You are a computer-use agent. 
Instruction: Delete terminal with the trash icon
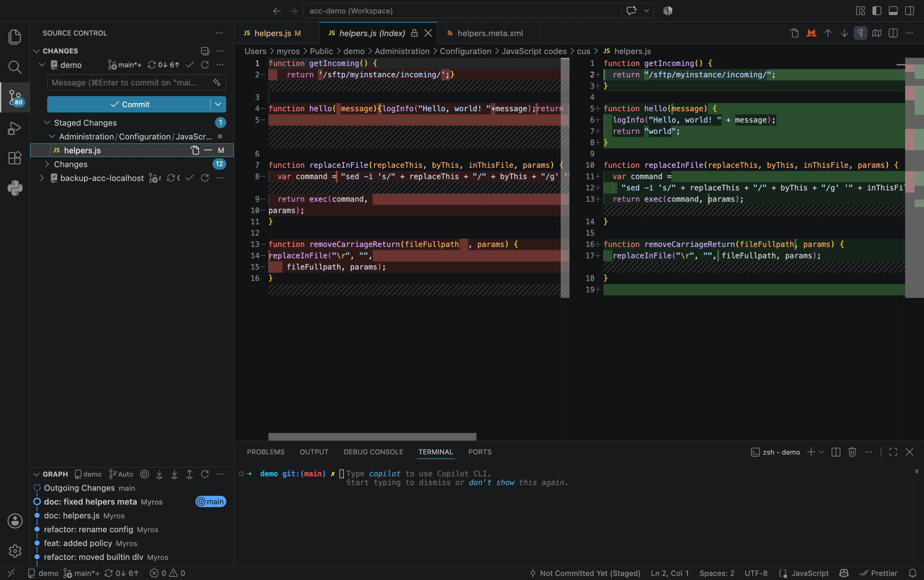tap(852, 452)
